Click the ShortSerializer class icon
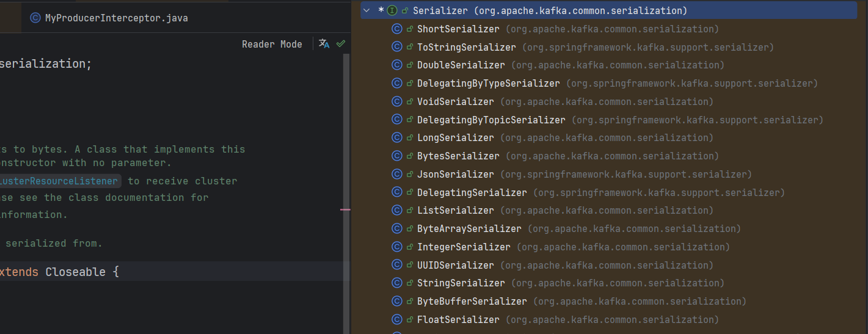868x334 pixels. pyautogui.click(x=396, y=29)
